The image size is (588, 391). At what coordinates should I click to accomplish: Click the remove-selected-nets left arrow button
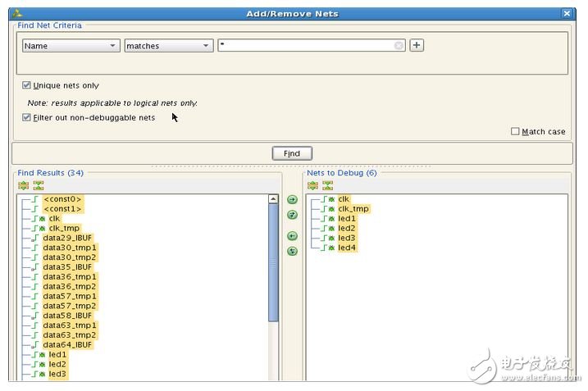click(x=292, y=236)
